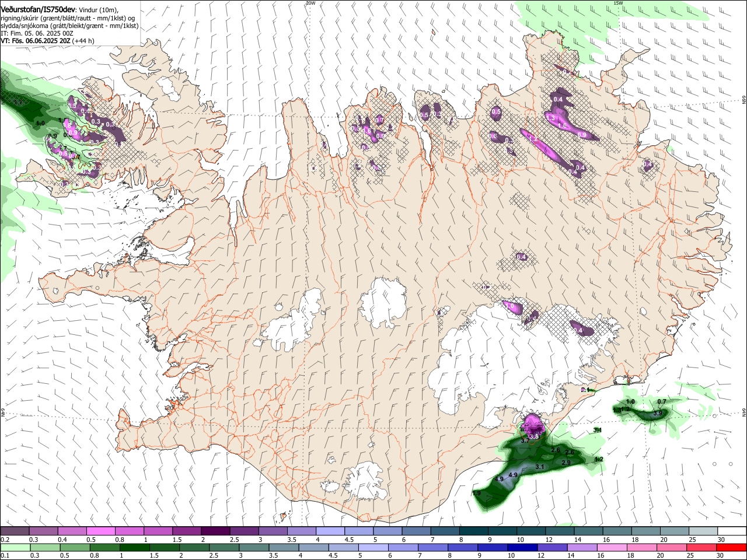The height and width of the screenshot is (560, 747).
Task: Pick the bottom legend swatch between 18 and 20
Action: pos(642,547)
